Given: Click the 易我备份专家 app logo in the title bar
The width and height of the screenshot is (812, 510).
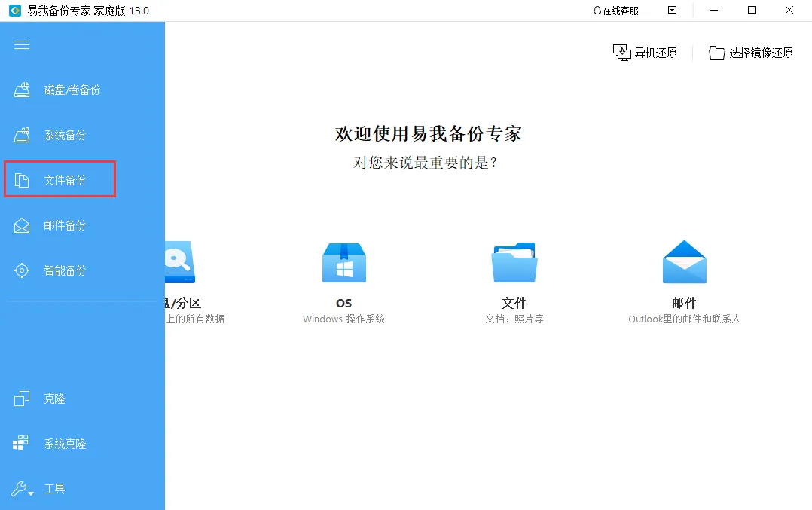Looking at the screenshot, I should [x=14, y=11].
